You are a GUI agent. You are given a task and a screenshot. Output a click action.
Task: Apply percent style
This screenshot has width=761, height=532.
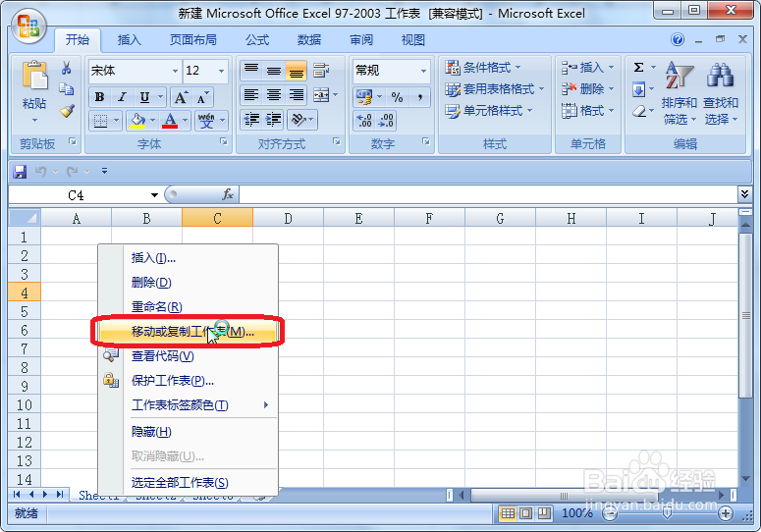[x=397, y=96]
